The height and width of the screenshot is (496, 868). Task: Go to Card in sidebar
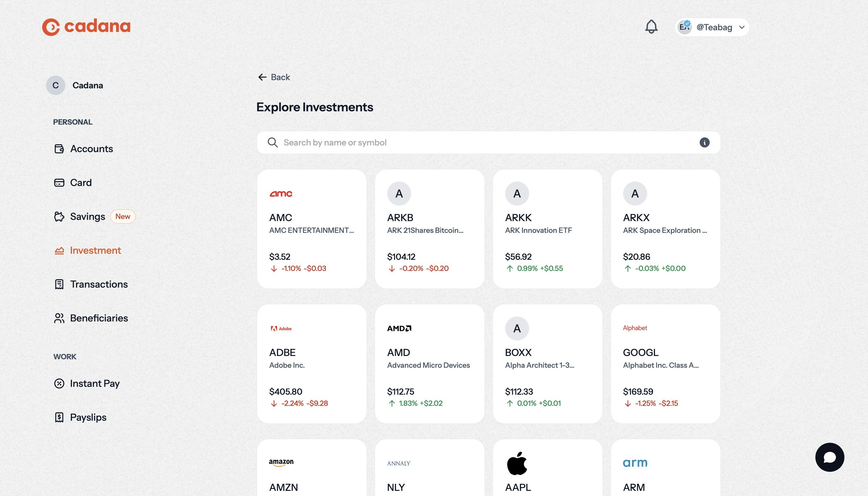pos(81,183)
